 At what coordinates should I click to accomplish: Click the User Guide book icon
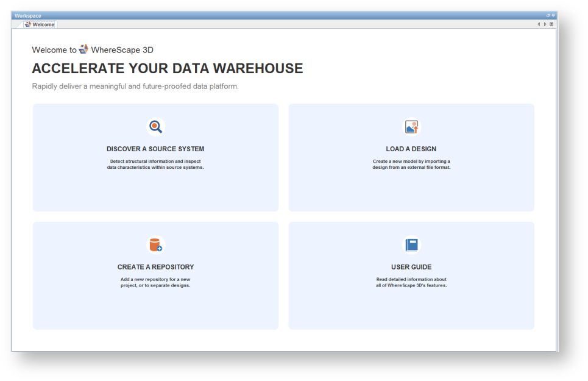pyautogui.click(x=411, y=245)
